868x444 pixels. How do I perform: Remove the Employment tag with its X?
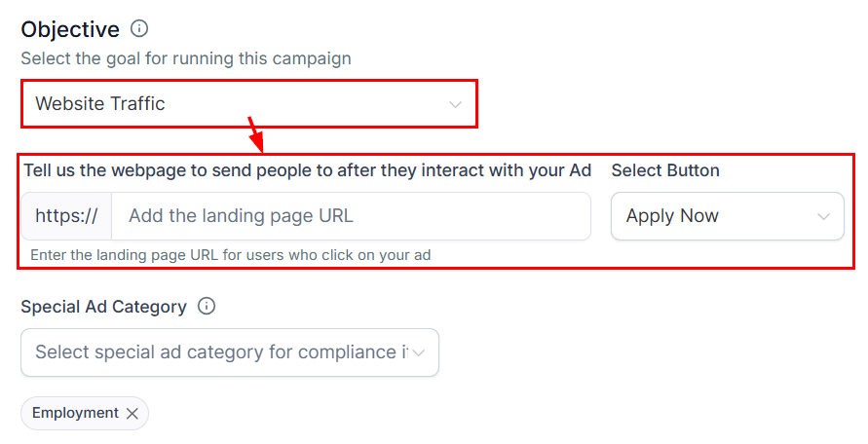132,414
